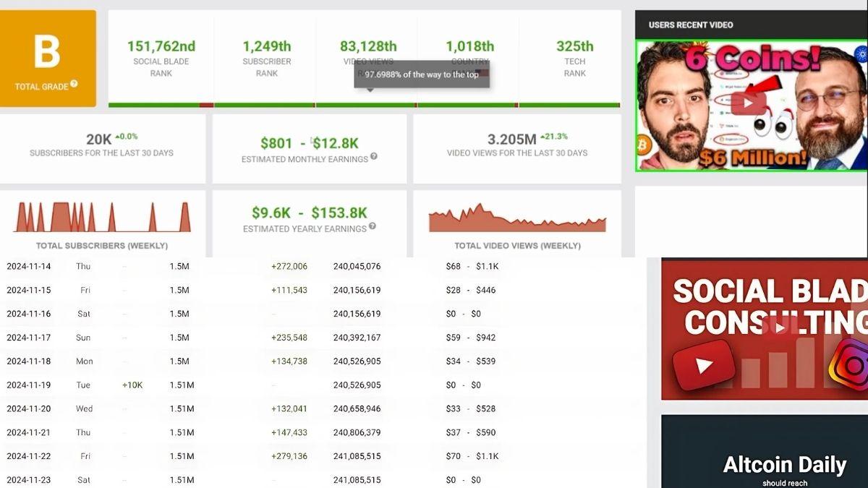Viewport: 868px width, 488px height.
Task: Click the +132,041 views gain
Action: [289, 408]
